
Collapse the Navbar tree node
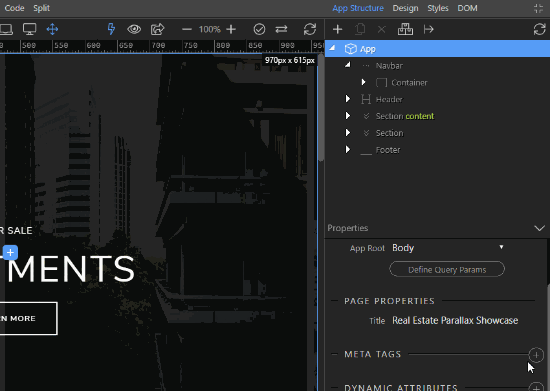click(x=348, y=65)
